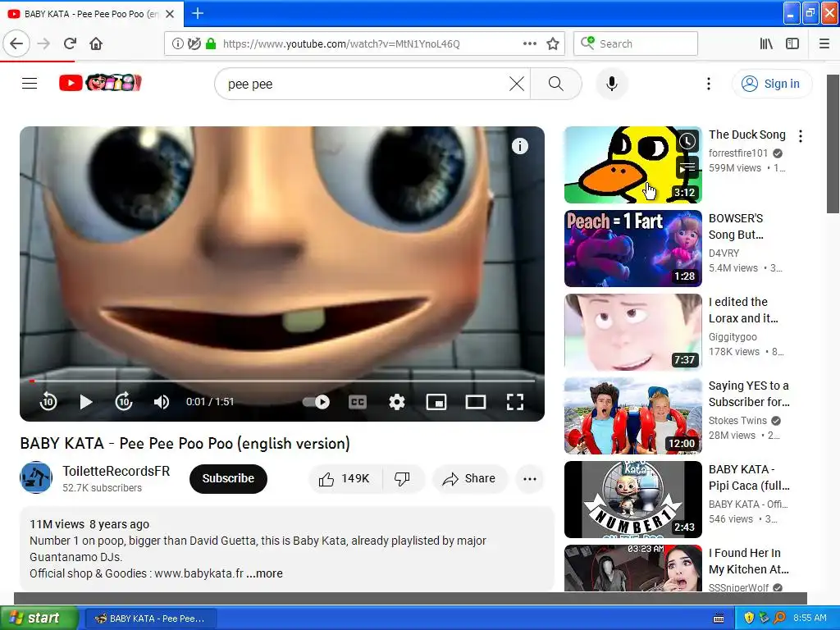The image size is (840, 630).
Task: Open the Firefox hamburger menu
Action: coord(824,43)
